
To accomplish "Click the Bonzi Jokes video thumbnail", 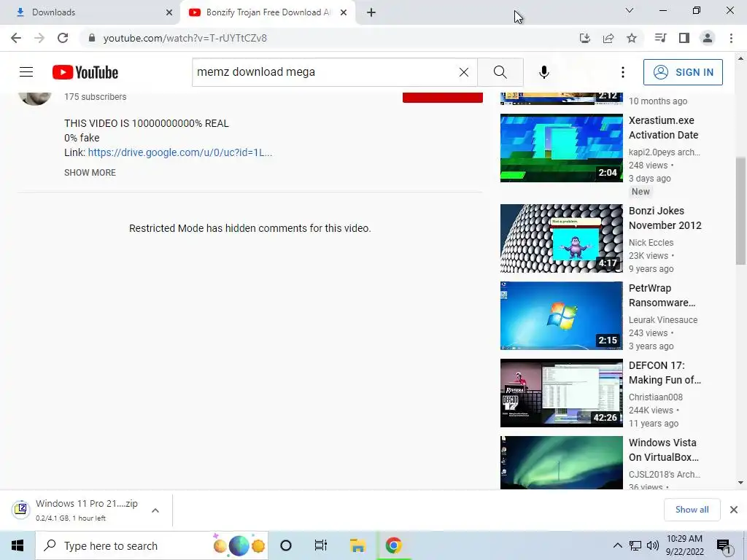I will tap(561, 238).
